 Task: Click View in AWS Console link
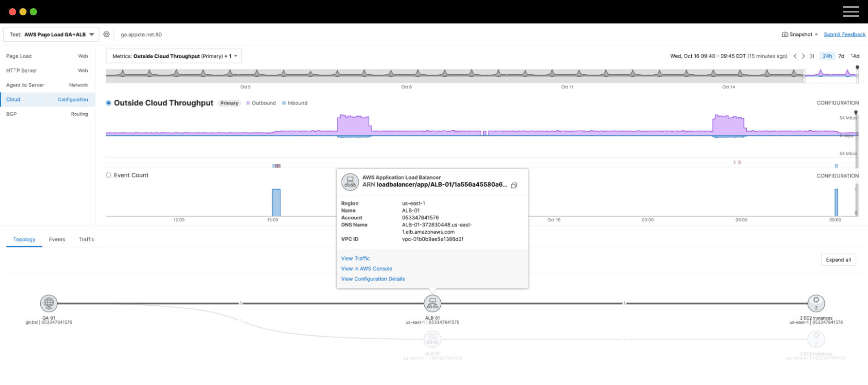pyautogui.click(x=366, y=269)
